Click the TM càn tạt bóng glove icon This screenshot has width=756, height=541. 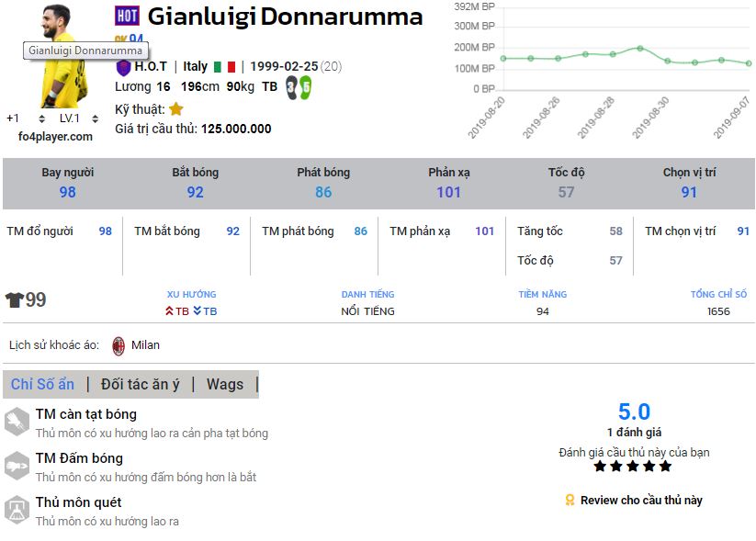(x=17, y=423)
